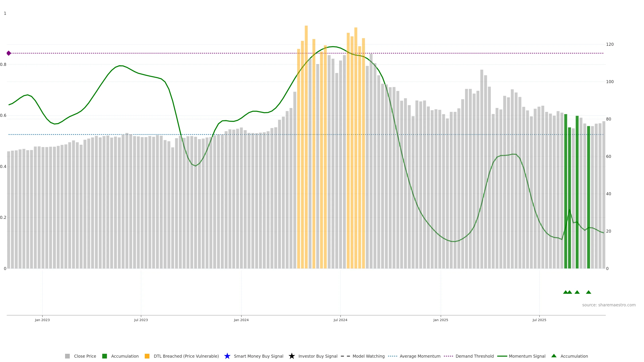Toggle the Close Price legend label
Screen dimensions: 644x362
click(x=85, y=356)
